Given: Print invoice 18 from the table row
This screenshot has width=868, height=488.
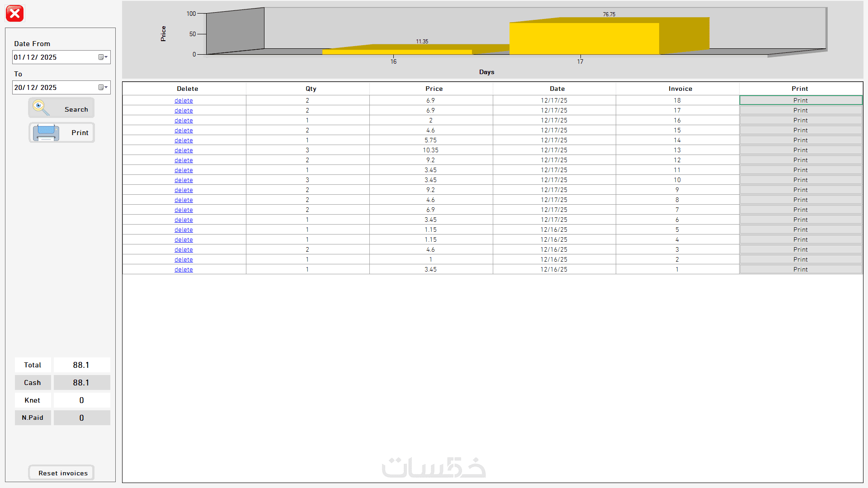Looking at the screenshot, I should click(x=800, y=100).
